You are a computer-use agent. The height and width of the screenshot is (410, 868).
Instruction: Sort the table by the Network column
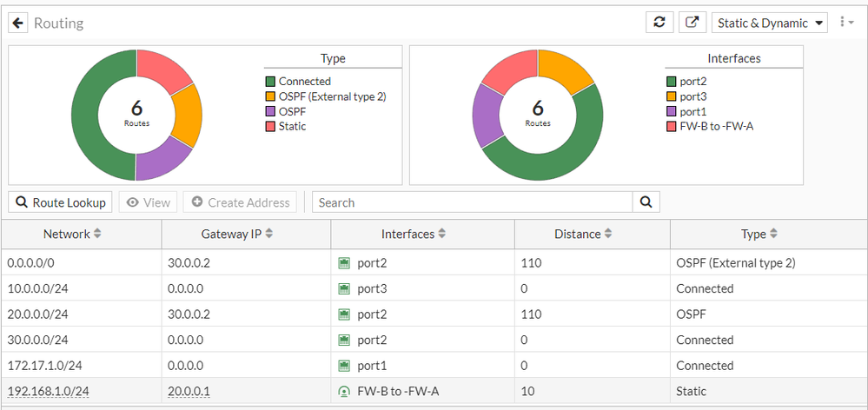pos(97,234)
